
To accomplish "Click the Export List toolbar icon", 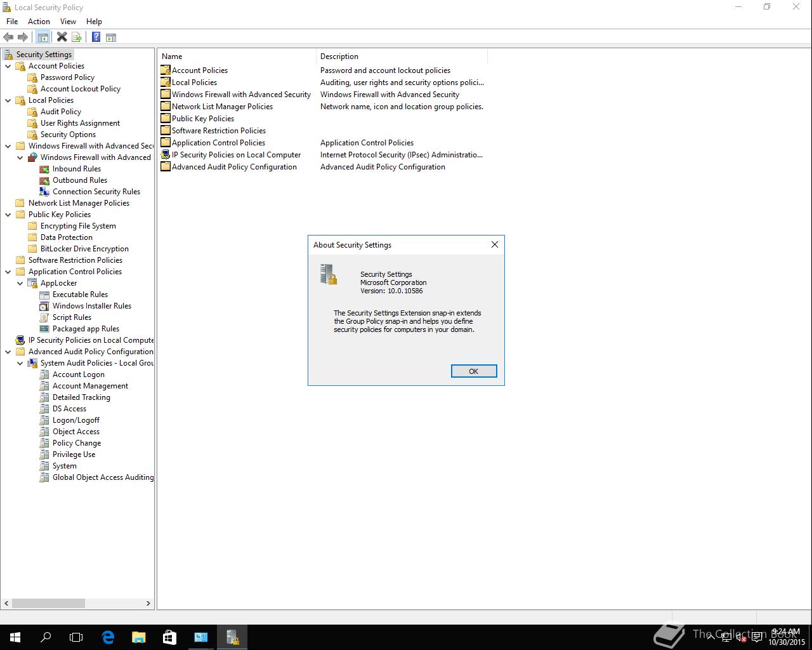I will (77, 37).
